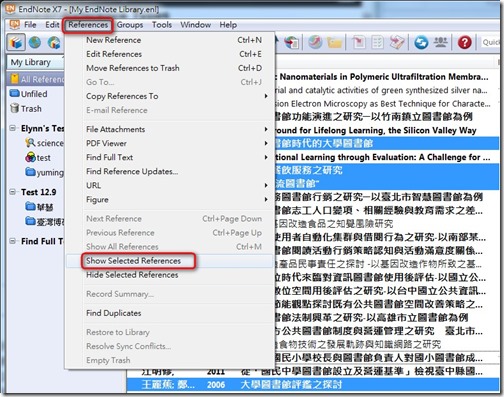The image size is (504, 397).
Task: Close the References menu in the menu bar
Action: (x=88, y=25)
